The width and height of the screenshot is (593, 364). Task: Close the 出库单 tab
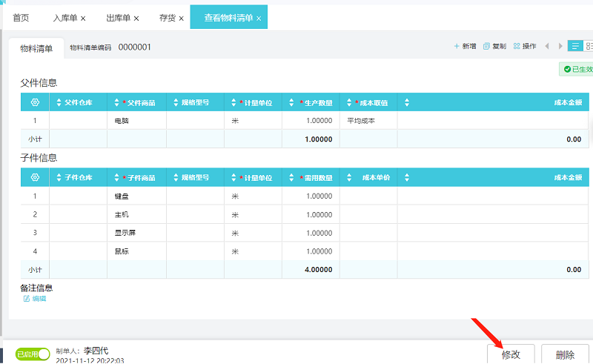[136, 19]
